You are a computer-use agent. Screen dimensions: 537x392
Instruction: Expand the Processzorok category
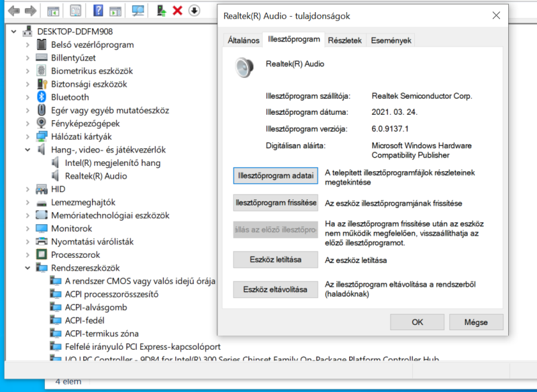[28, 254]
